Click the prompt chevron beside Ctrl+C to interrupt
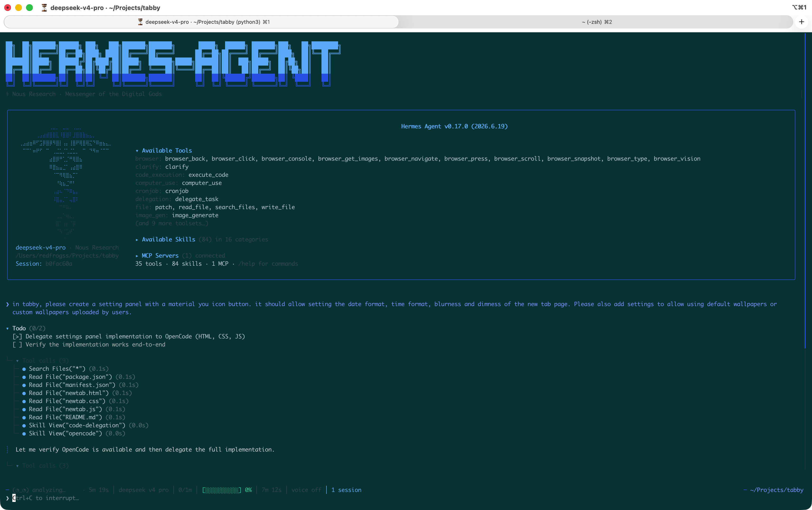Screen dimensions: 812x510 click(x=7, y=498)
